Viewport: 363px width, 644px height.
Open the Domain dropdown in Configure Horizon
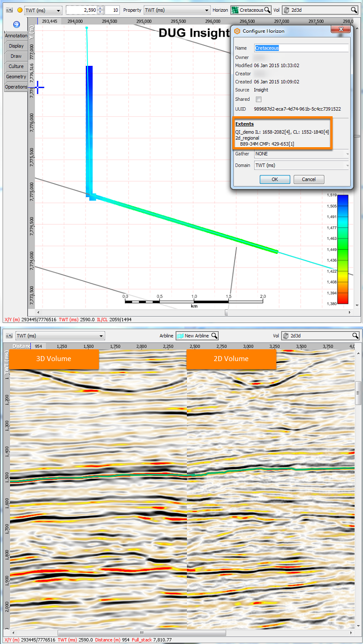(302, 165)
